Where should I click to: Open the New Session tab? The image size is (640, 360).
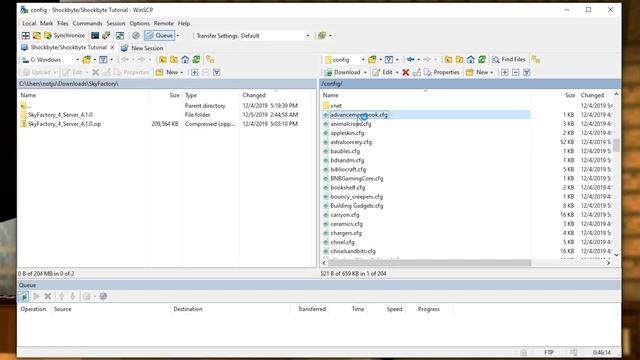tap(142, 48)
